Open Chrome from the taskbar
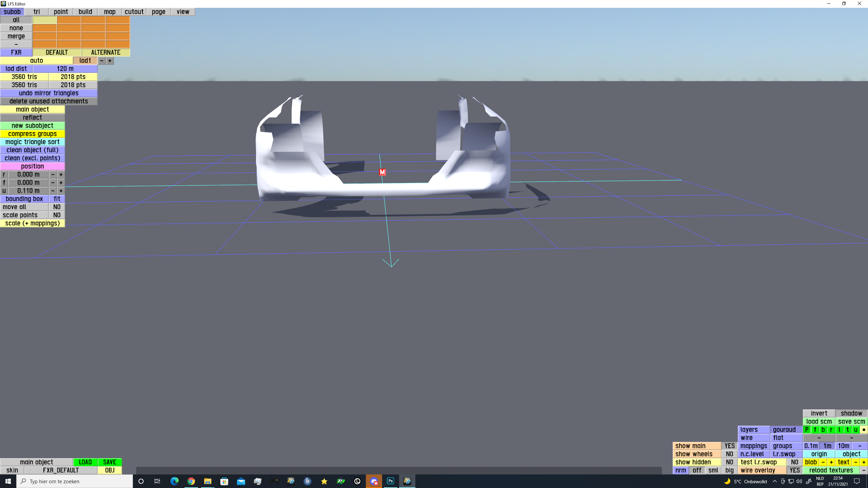The width and height of the screenshot is (868, 488). (191, 481)
